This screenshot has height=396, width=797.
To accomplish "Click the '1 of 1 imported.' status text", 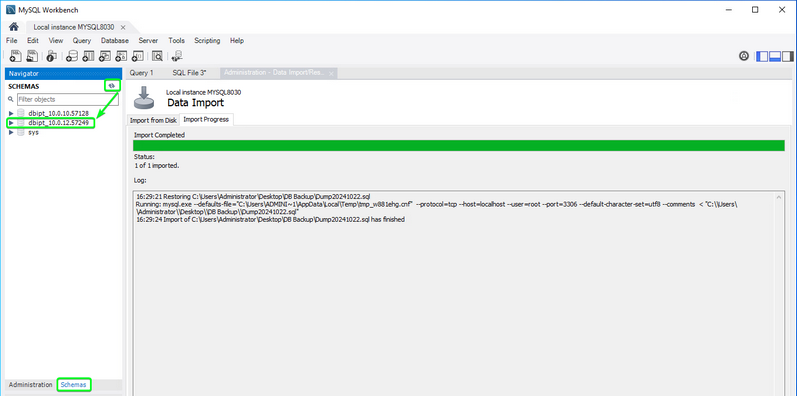I will coord(157,166).
